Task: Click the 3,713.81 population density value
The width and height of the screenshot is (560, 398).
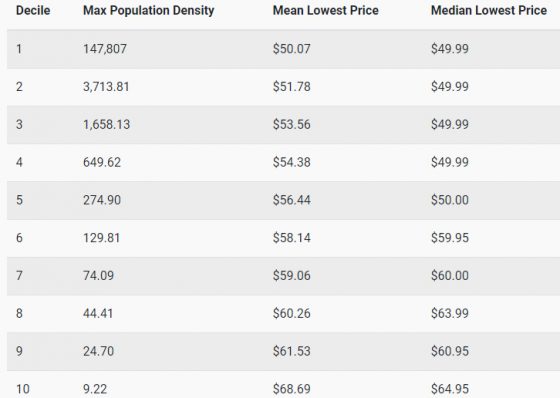Action: coord(106,86)
